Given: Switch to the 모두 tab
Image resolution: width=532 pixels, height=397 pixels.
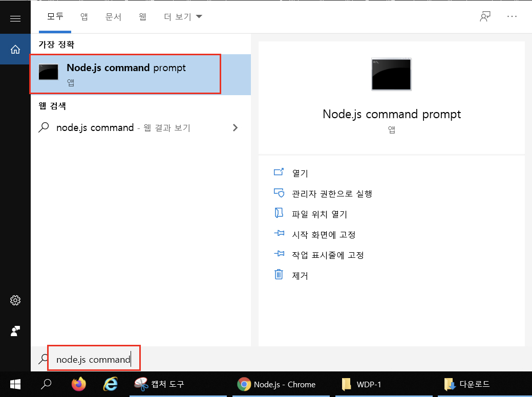Looking at the screenshot, I should (55, 16).
